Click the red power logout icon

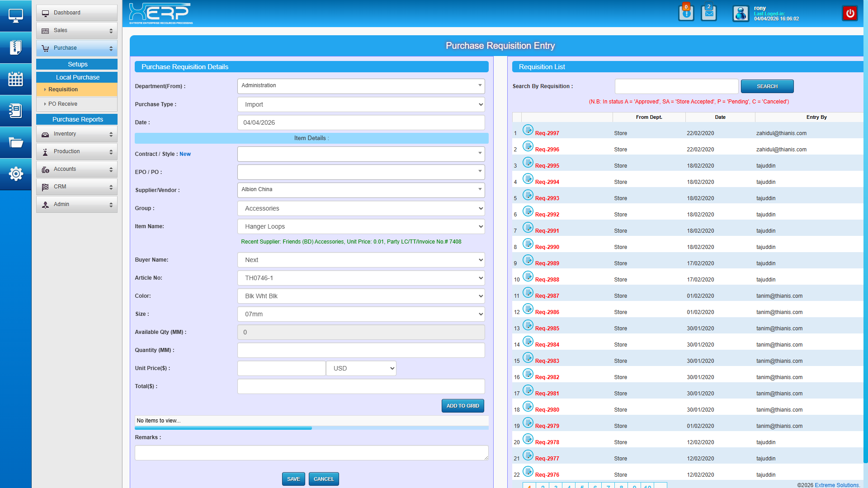coord(850,13)
